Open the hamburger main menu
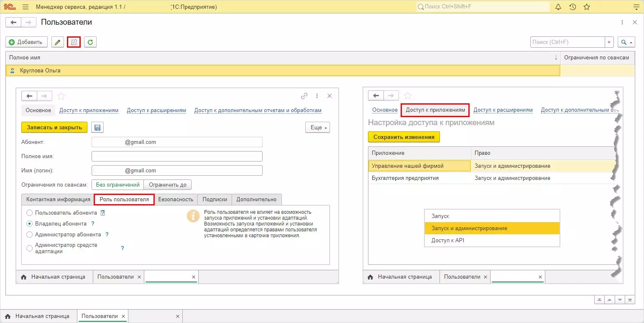This screenshot has height=323, width=644. click(26, 7)
